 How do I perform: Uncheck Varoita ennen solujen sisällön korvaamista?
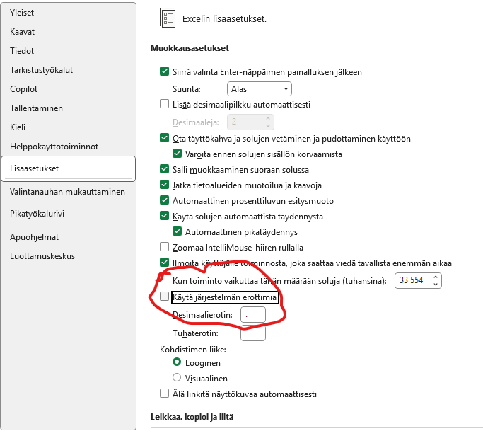click(178, 154)
